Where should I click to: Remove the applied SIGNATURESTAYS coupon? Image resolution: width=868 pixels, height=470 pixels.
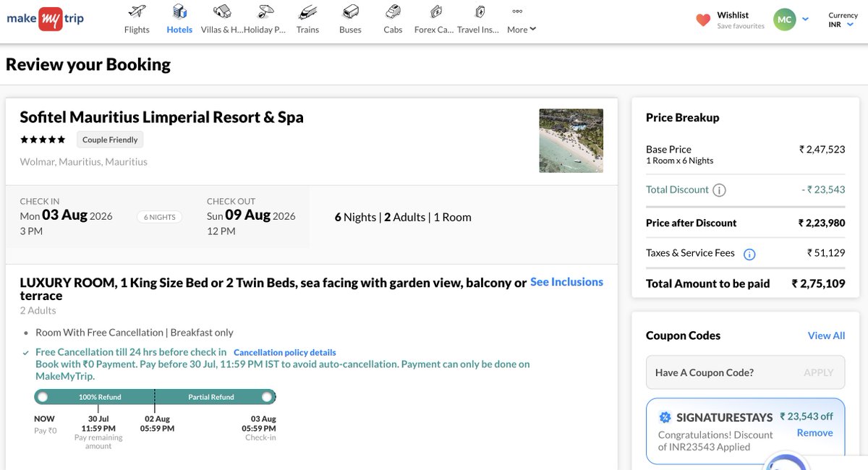coord(814,432)
